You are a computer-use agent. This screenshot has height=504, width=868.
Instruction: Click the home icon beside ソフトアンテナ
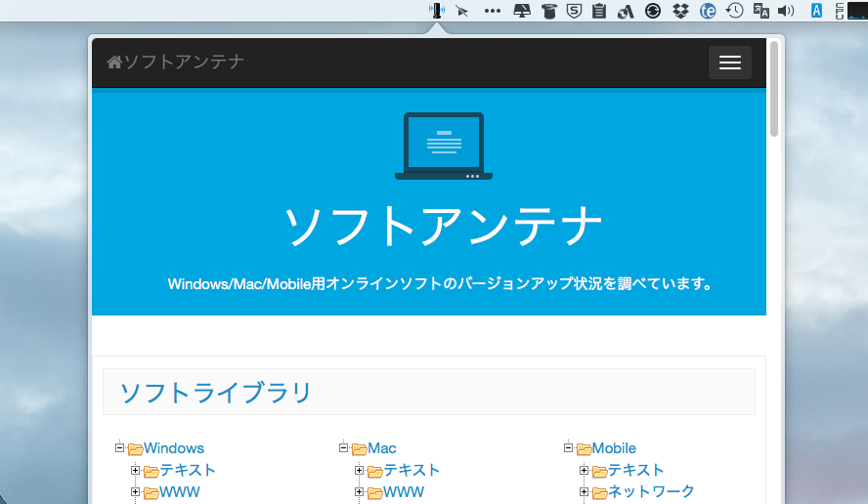(114, 63)
